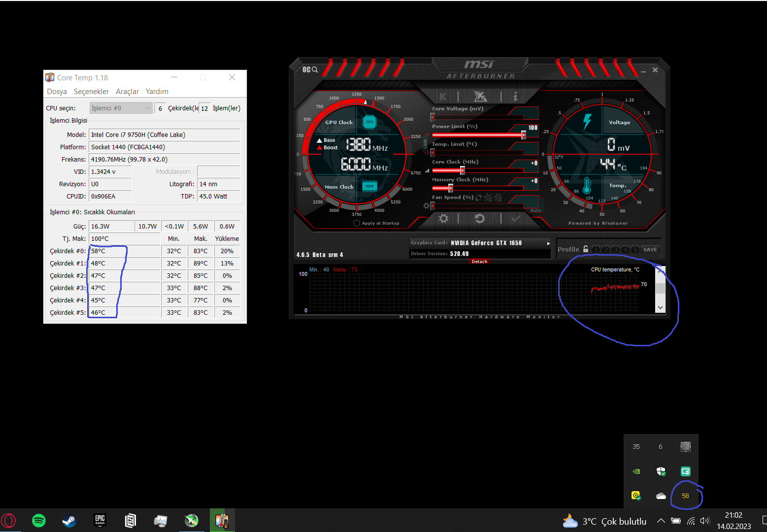Toggle fan sync icon next to Fan Speed
The image size is (767, 532).
click(x=478, y=198)
